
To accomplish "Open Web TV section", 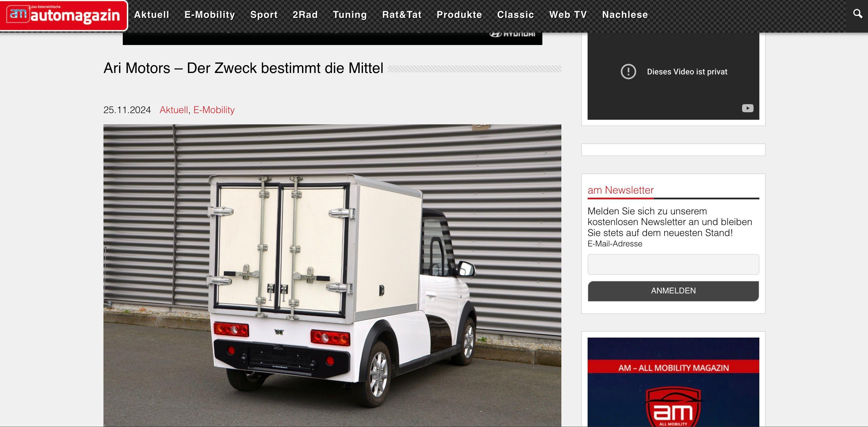I will [568, 15].
